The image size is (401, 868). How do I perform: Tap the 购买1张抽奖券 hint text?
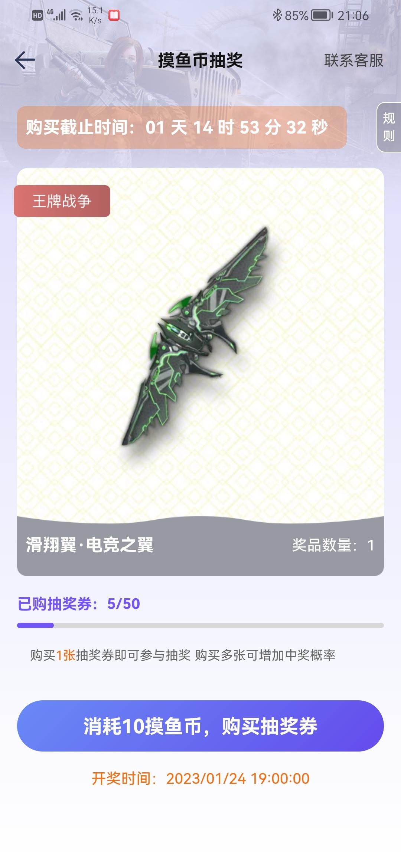[183, 655]
